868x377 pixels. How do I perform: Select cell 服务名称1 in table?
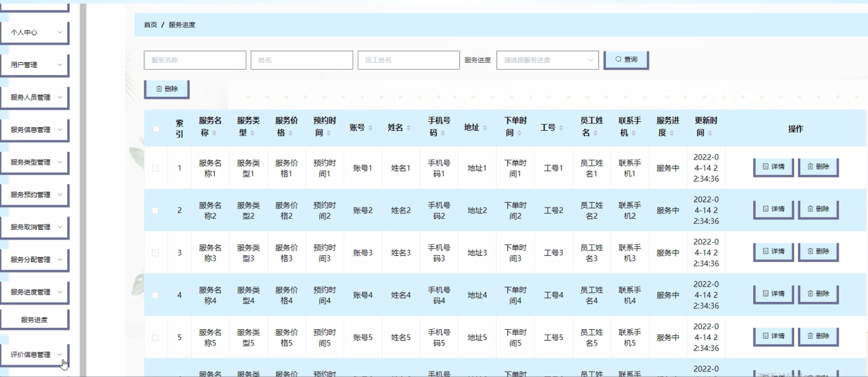[x=210, y=168]
